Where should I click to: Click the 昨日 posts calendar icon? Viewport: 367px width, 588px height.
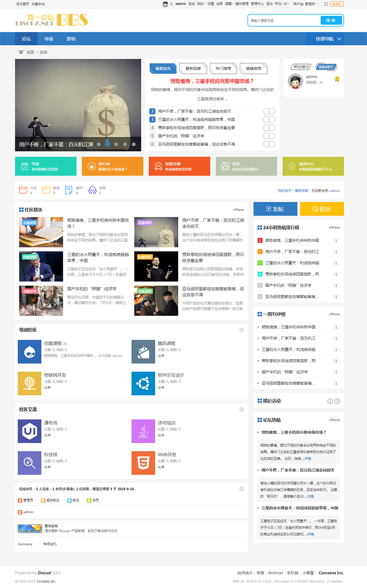click(46, 189)
